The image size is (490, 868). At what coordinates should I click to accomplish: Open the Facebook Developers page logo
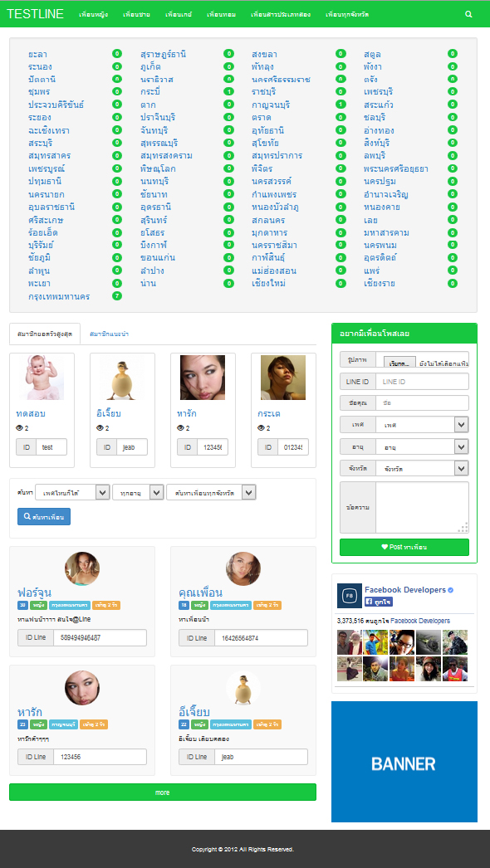click(x=349, y=596)
